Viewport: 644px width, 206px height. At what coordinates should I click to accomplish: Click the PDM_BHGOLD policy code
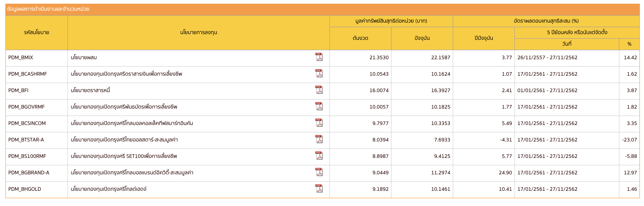[x=25, y=189]
